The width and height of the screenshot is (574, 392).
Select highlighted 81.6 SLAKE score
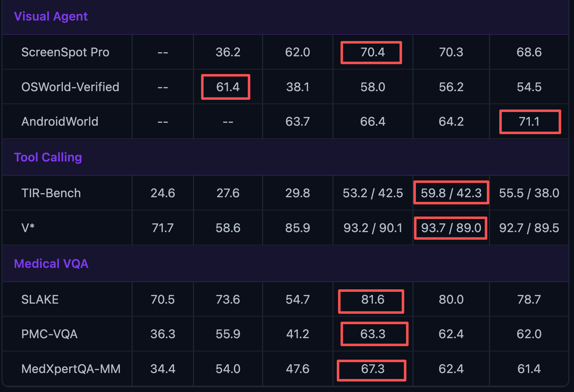point(373,300)
